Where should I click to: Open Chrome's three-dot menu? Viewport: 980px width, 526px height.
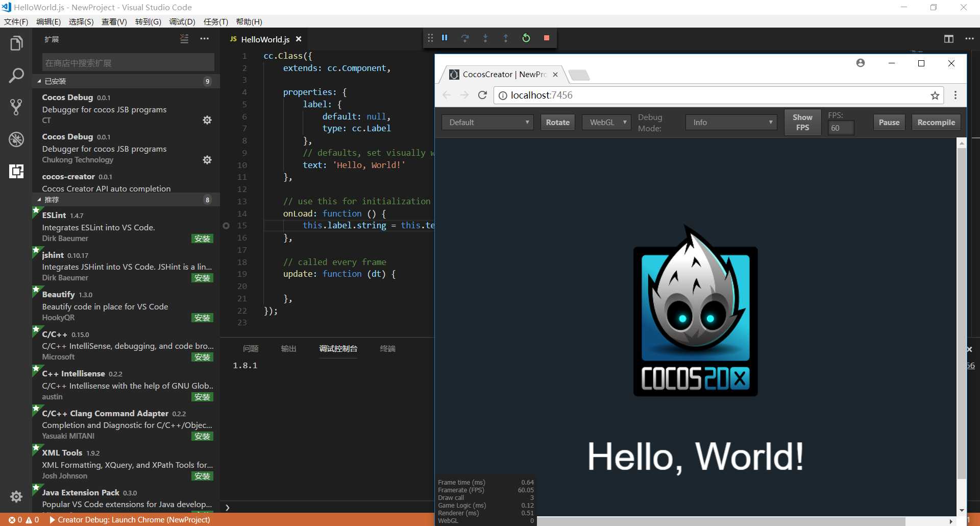tap(955, 95)
